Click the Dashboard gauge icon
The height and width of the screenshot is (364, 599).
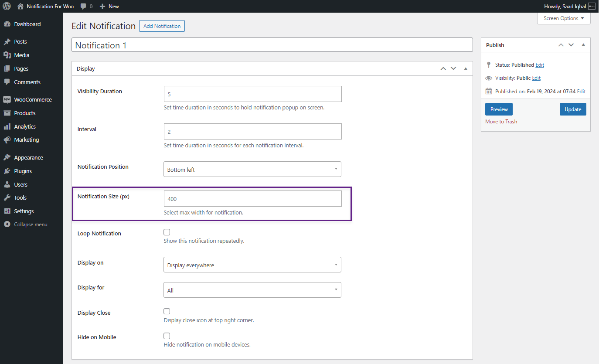(7, 24)
